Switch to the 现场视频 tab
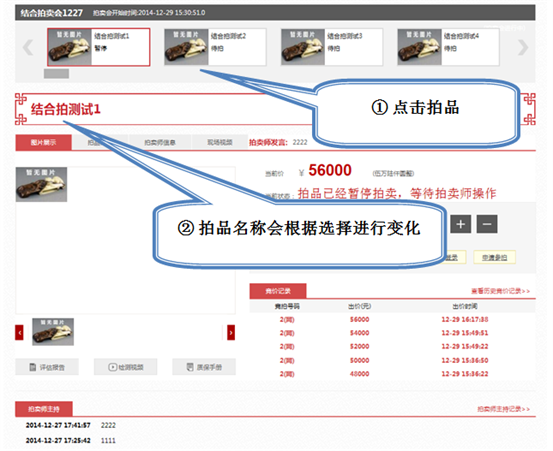Image resolution: width=553 pixels, height=451 pixels. 220,142
